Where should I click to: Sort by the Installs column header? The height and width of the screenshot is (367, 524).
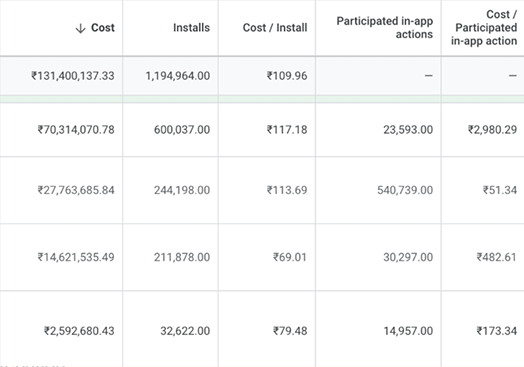point(191,28)
